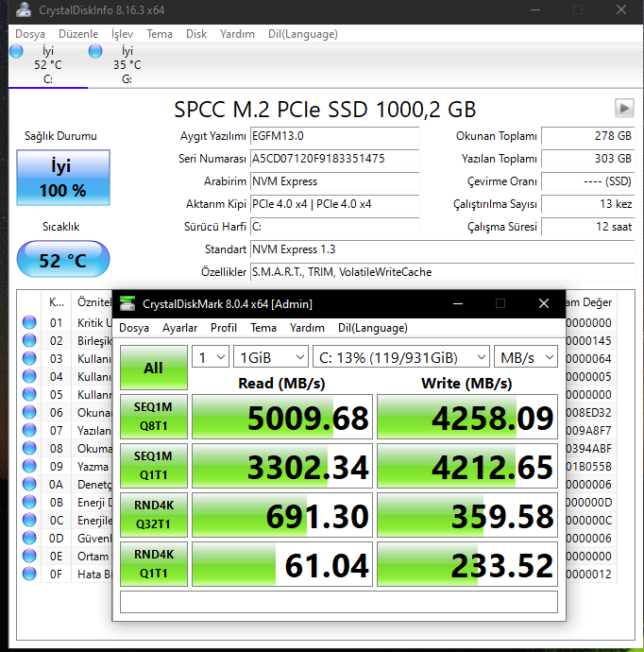Image resolution: width=644 pixels, height=652 pixels.
Task: Open Disk menu in CrystalDiskInfo
Action: coord(196,34)
